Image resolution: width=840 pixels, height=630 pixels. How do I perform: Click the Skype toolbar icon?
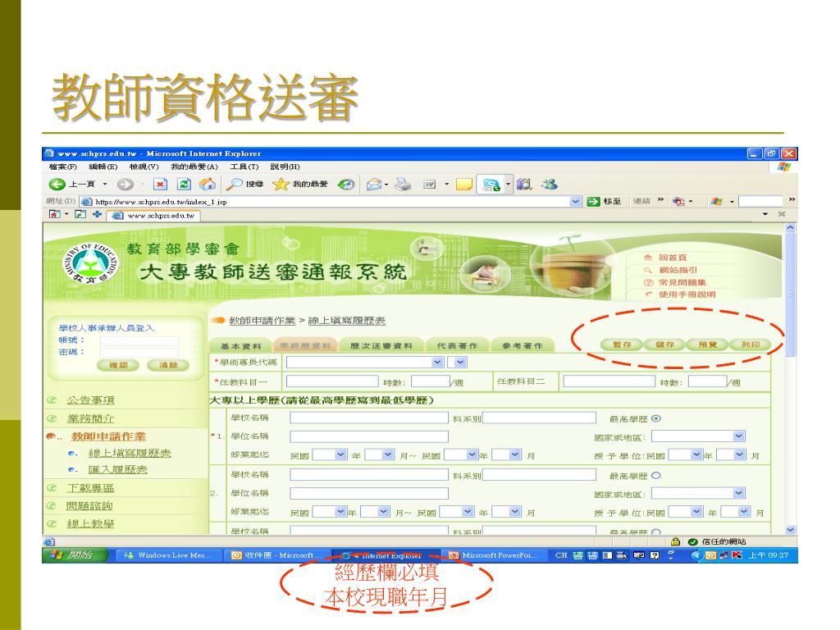(x=491, y=185)
